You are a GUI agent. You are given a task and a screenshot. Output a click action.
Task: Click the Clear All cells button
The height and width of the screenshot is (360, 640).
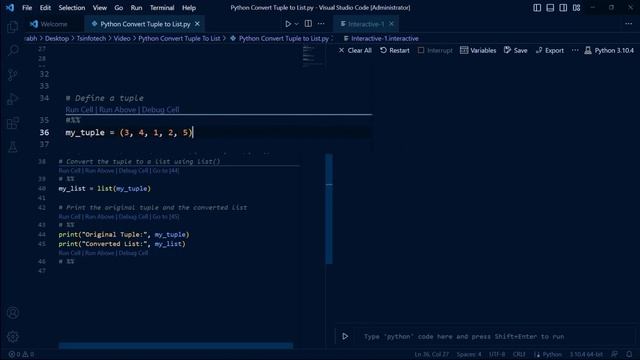[355, 50]
